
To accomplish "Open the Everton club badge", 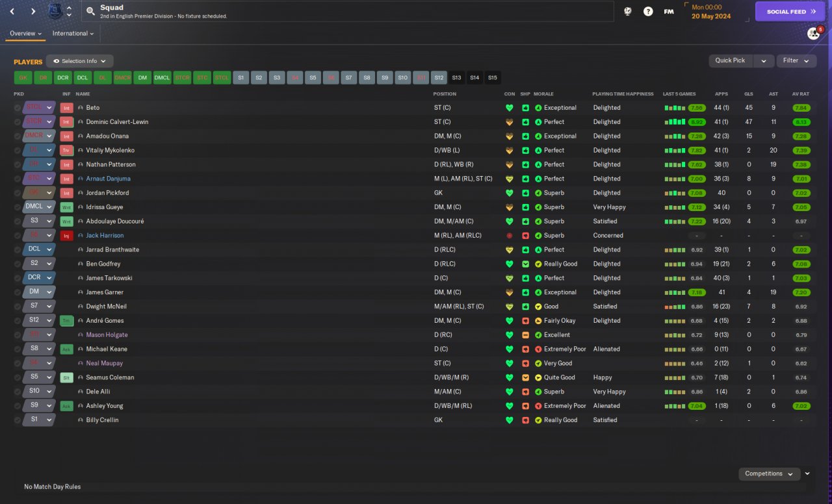I will tap(56, 11).
